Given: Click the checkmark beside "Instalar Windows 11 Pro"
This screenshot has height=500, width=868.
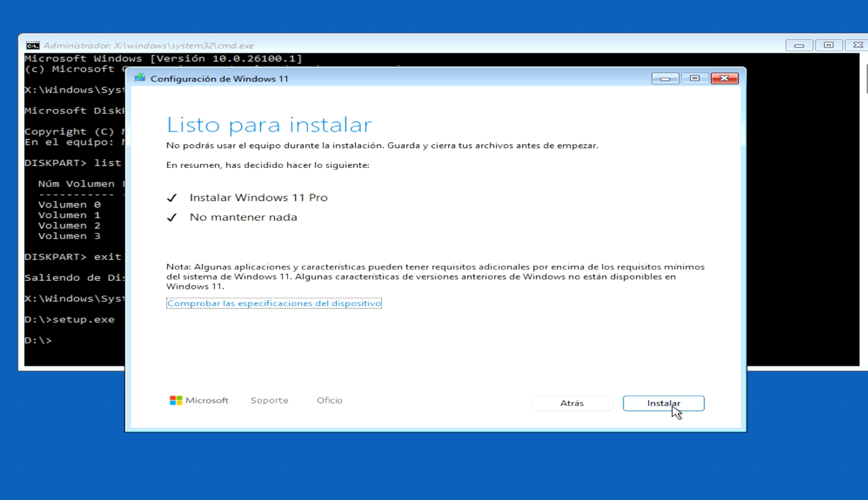Looking at the screenshot, I should 172,198.
